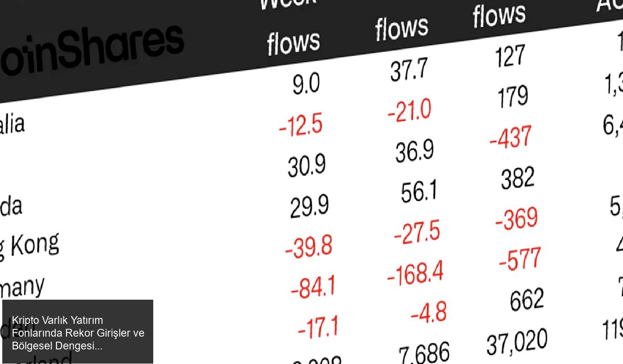Viewport: 623px width, 364px height.
Task: Select the red -84.1 value
Action: (x=313, y=287)
